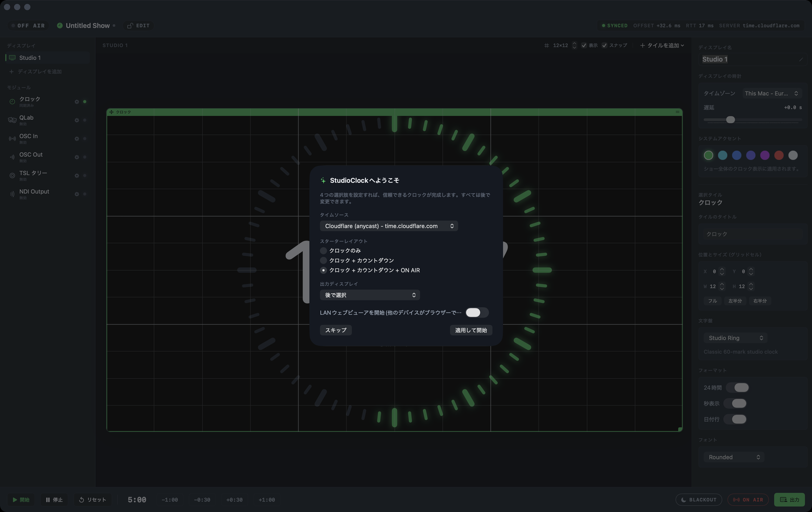This screenshot has height=512, width=812.
Task: Click the H height stepper
Action: pyautogui.click(x=751, y=286)
